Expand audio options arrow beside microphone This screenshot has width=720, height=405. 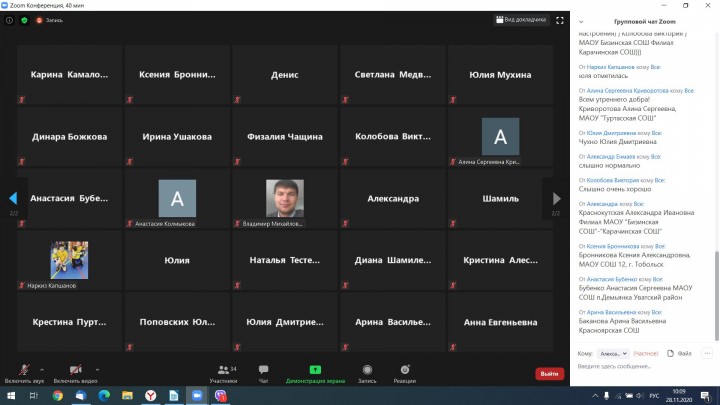tap(41, 366)
